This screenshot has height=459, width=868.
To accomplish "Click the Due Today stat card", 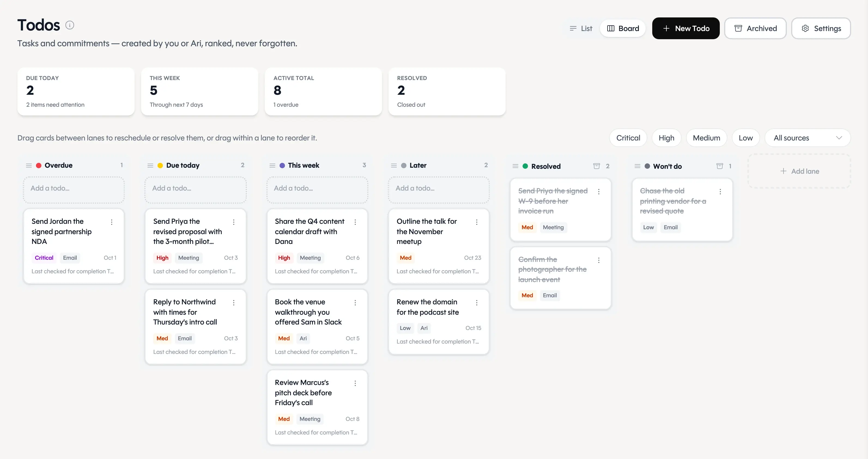I will [76, 91].
